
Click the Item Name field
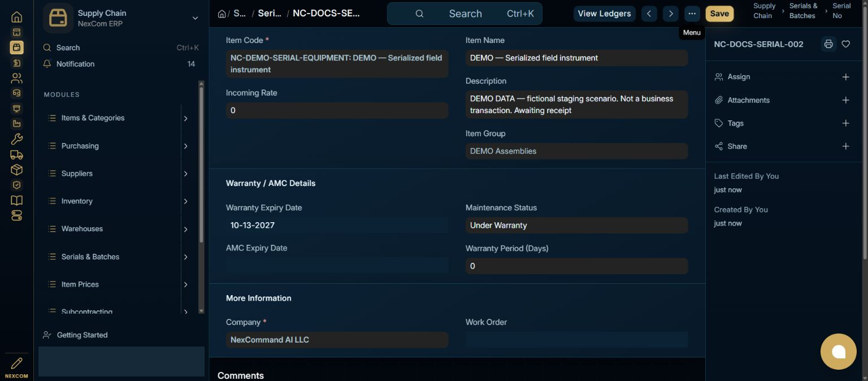(576, 58)
